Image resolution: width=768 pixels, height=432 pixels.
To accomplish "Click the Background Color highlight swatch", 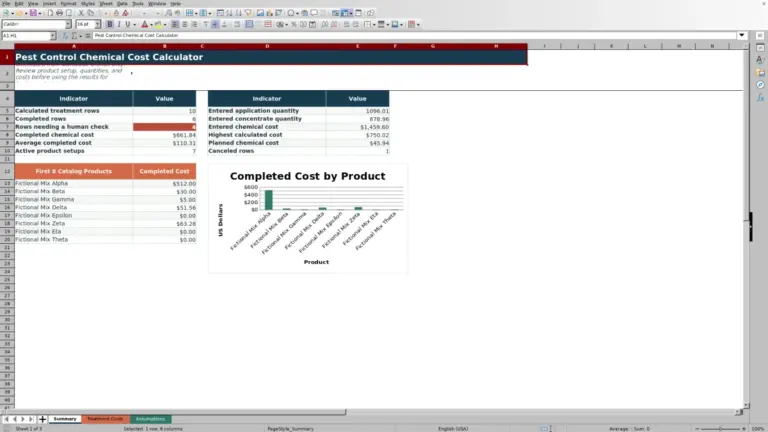I will click(x=158, y=24).
